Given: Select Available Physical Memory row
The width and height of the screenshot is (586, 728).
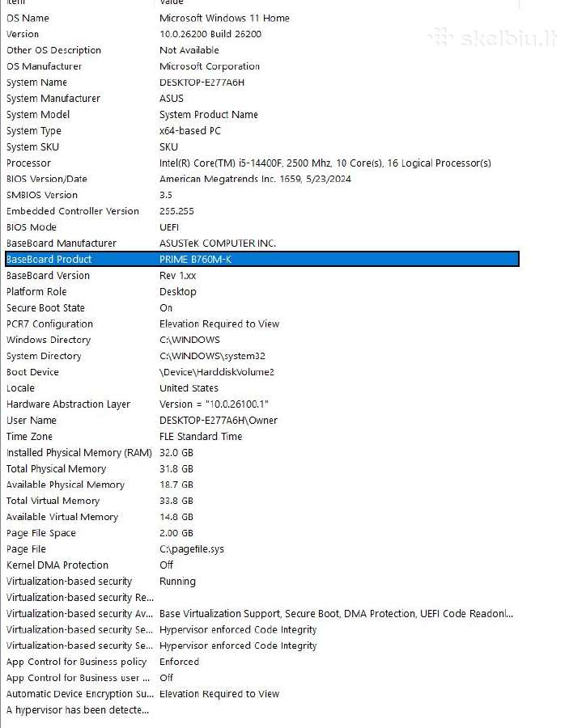Looking at the screenshot, I should pyautogui.click(x=262, y=485).
